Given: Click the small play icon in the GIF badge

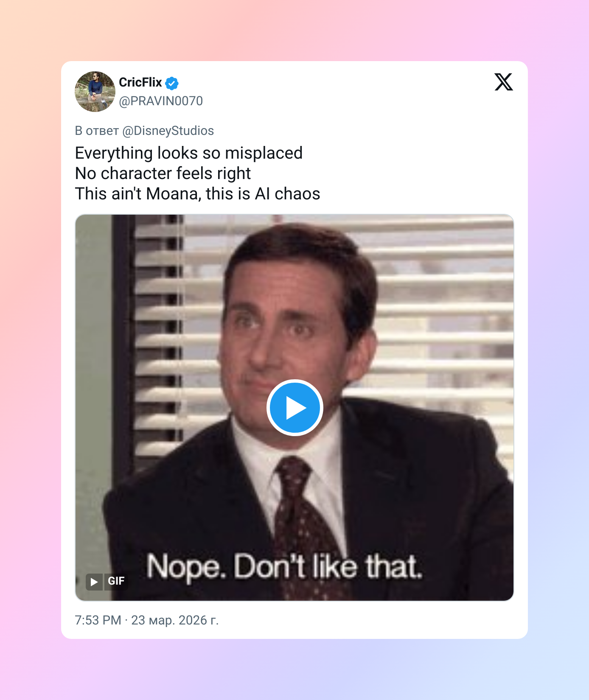Looking at the screenshot, I should click(x=94, y=582).
